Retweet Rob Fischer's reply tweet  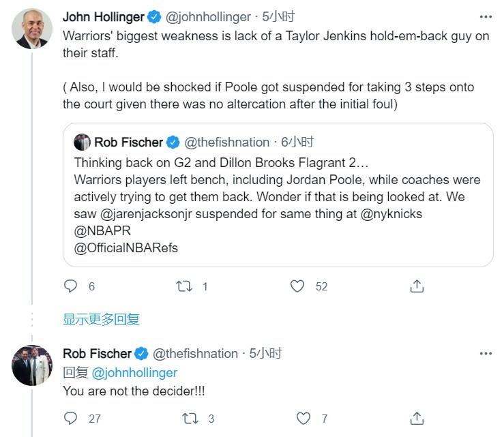(190, 419)
